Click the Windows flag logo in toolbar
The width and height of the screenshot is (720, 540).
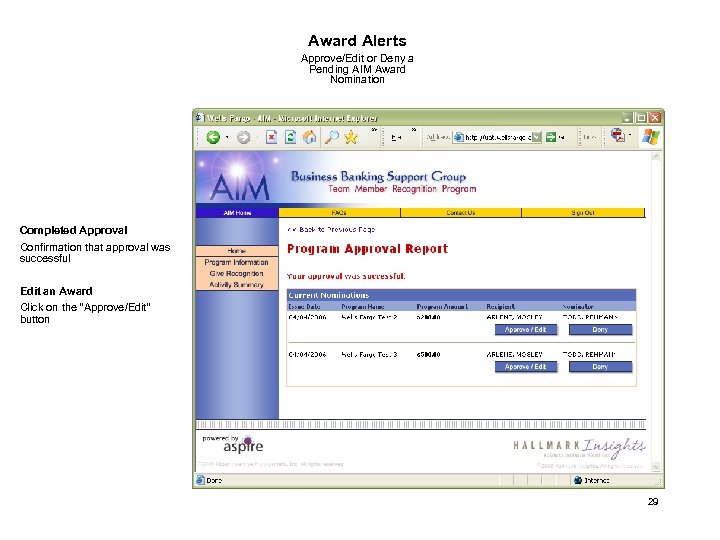tap(651, 136)
